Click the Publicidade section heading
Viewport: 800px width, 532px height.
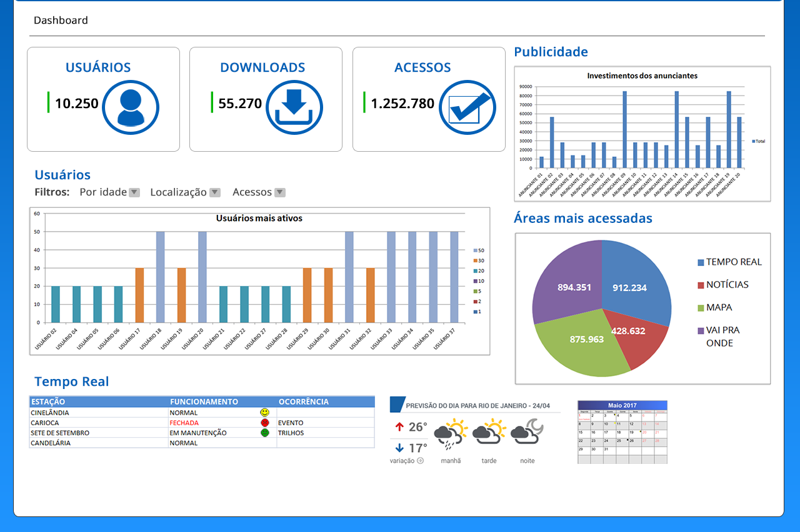pos(551,52)
